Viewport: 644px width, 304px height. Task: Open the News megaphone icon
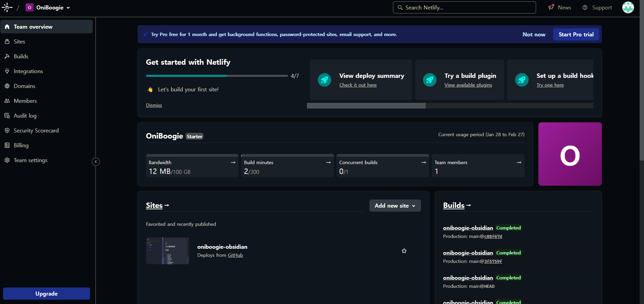pos(551,7)
